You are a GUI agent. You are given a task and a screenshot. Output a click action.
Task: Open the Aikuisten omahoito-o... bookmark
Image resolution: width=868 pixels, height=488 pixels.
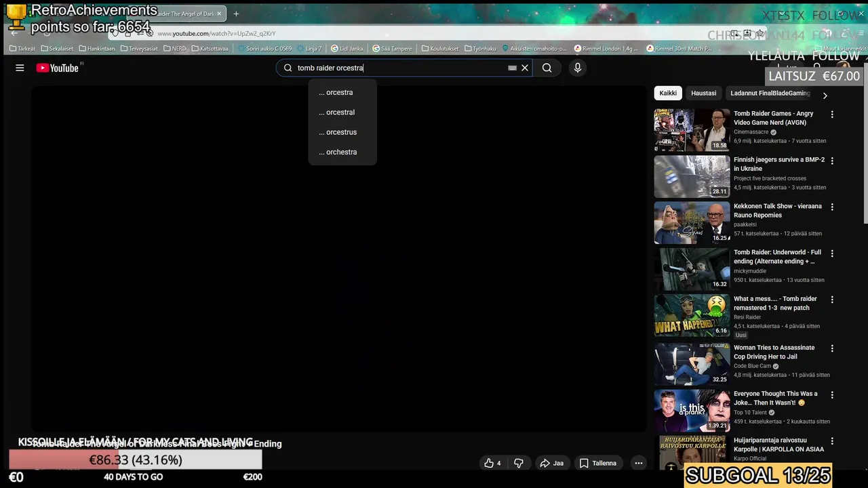(534, 49)
